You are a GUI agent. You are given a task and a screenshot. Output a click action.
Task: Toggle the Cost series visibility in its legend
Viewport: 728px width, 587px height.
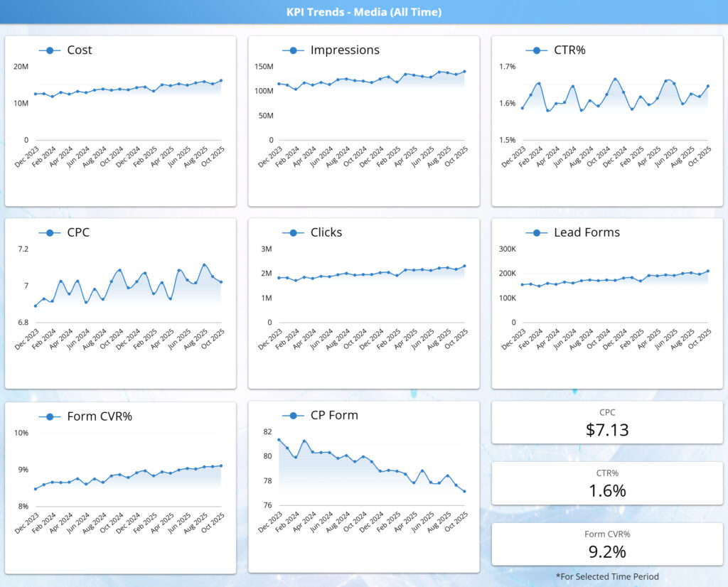tap(78, 50)
